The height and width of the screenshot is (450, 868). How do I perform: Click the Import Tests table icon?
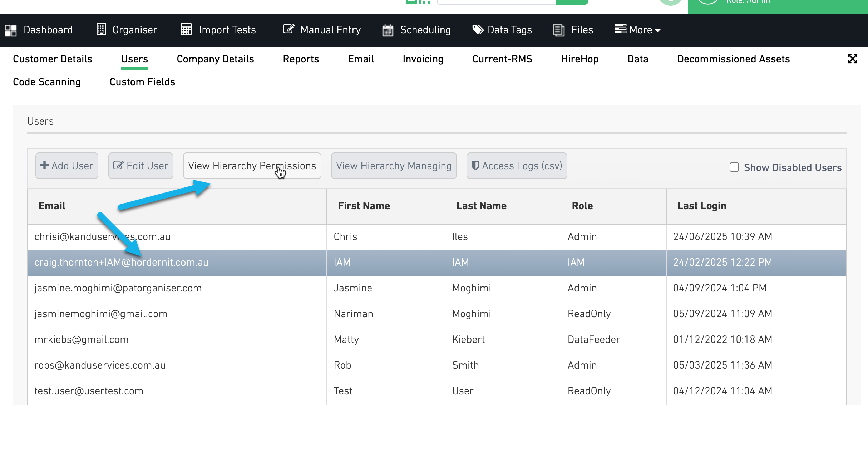pos(186,29)
